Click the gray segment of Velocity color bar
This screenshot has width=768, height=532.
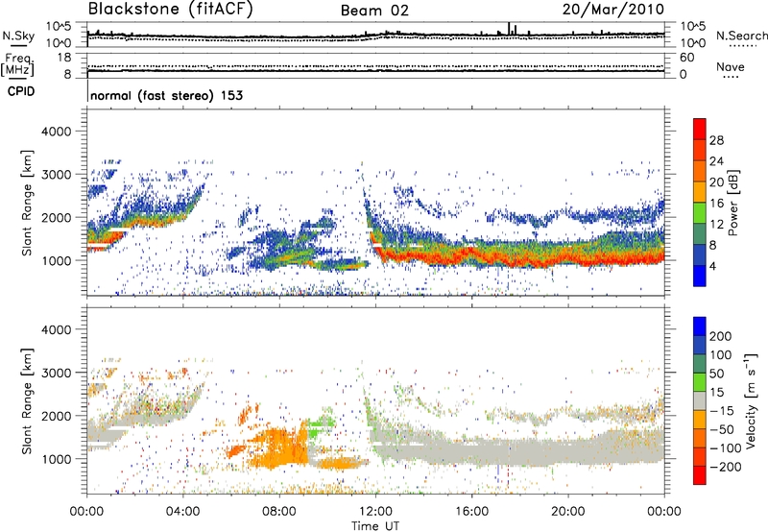coord(700,400)
